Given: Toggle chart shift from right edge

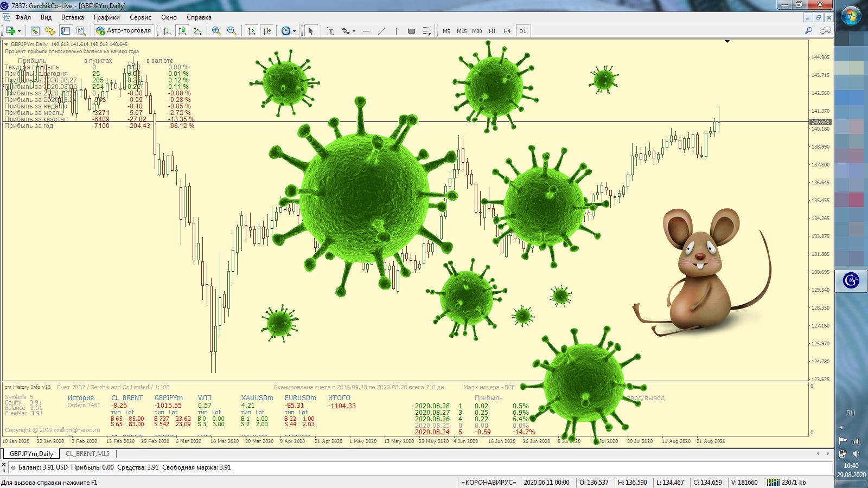Looking at the screenshot, I should 267,31.
